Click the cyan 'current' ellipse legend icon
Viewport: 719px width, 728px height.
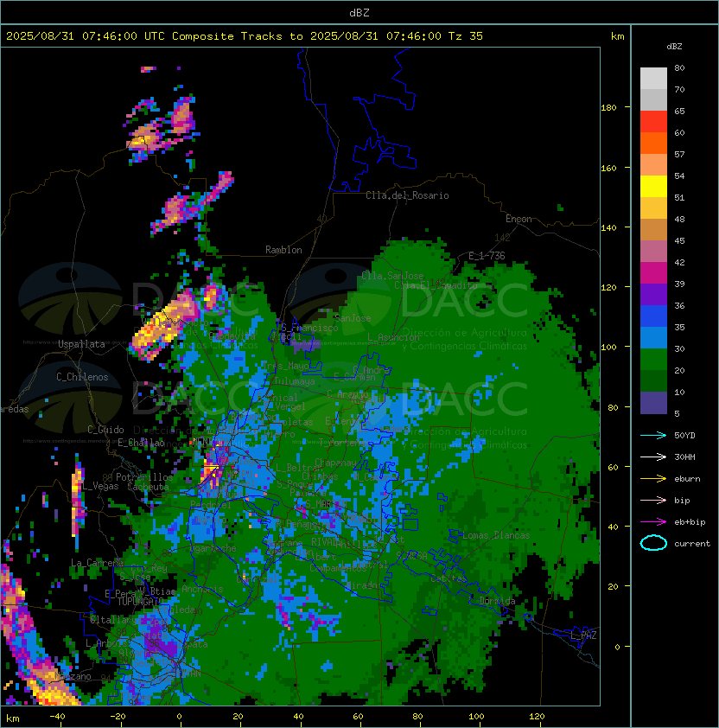coord(653,543)
